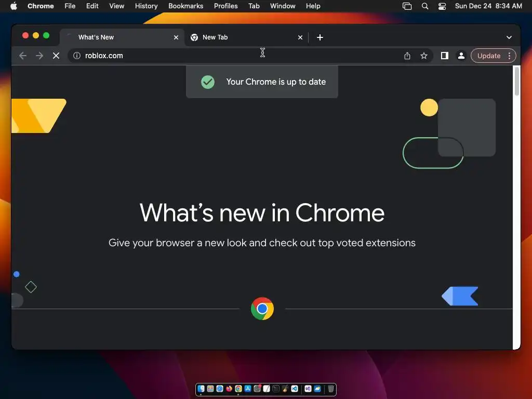The width and height of the screenshot is (532, 399).
Task: Open the View menu
Action: pos(116,6)
